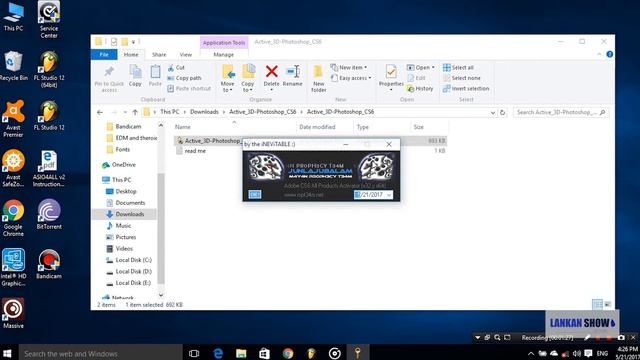
Task: Click Paste shortcut in the ribbon
Action: (189, 88)
